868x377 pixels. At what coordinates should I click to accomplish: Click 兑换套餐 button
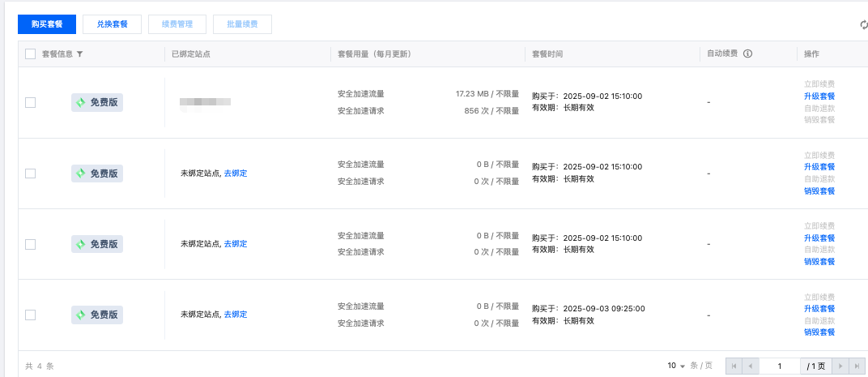(x=112, y=24)
